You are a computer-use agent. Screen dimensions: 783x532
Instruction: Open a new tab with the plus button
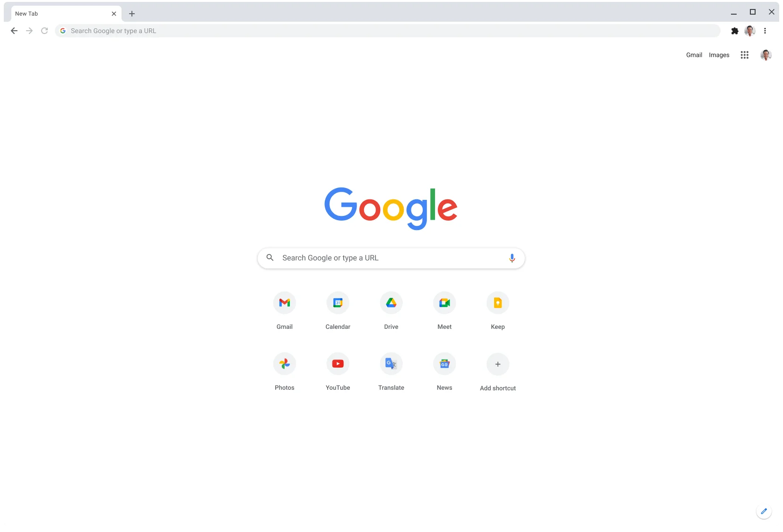coord(132,14)
